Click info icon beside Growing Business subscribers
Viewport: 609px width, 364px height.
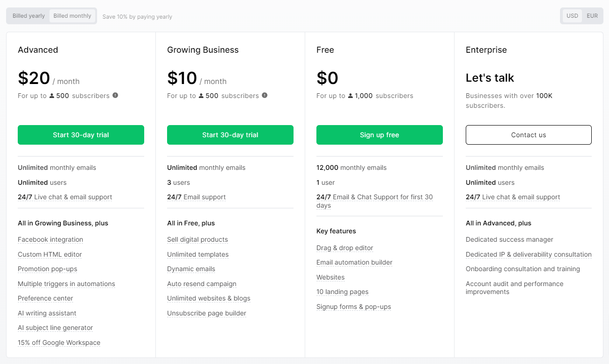click(265, 95)
